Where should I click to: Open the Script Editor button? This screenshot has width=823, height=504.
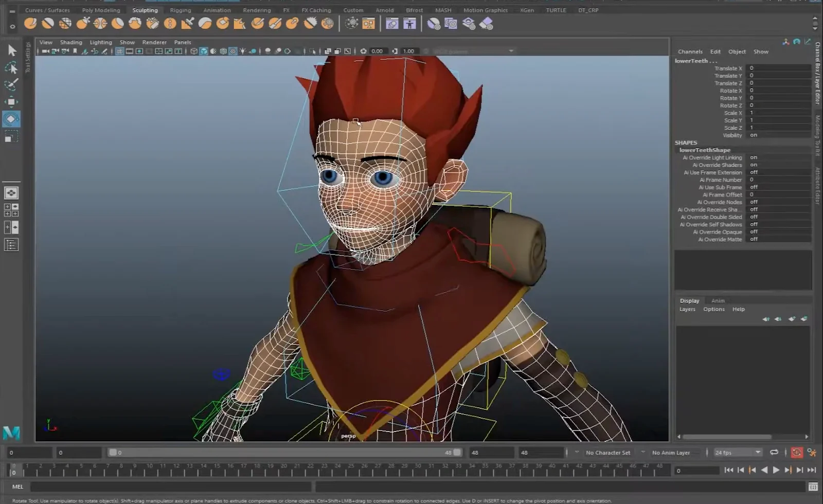(x=813, y=487)
